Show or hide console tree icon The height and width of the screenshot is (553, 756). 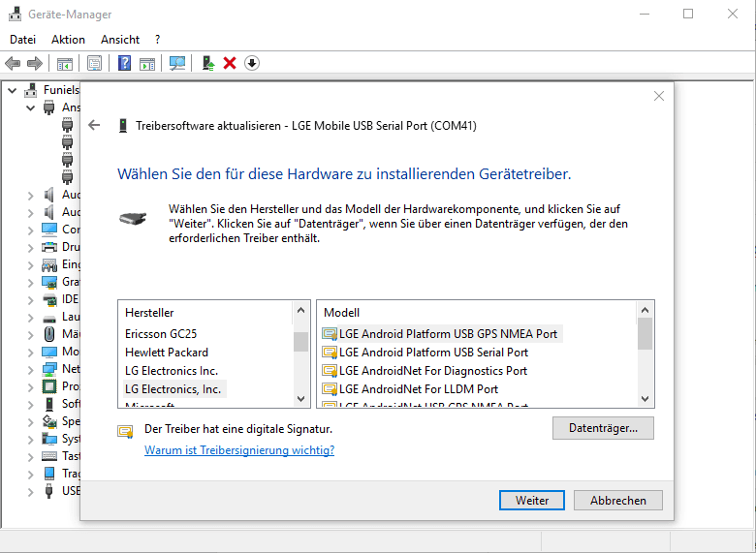[x=65, y=63]
